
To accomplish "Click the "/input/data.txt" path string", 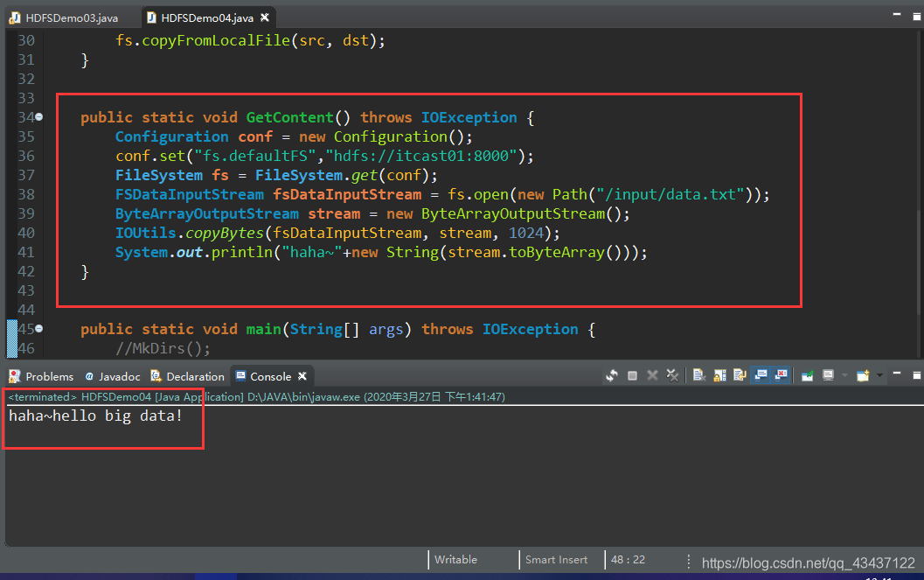I will 670,194.
